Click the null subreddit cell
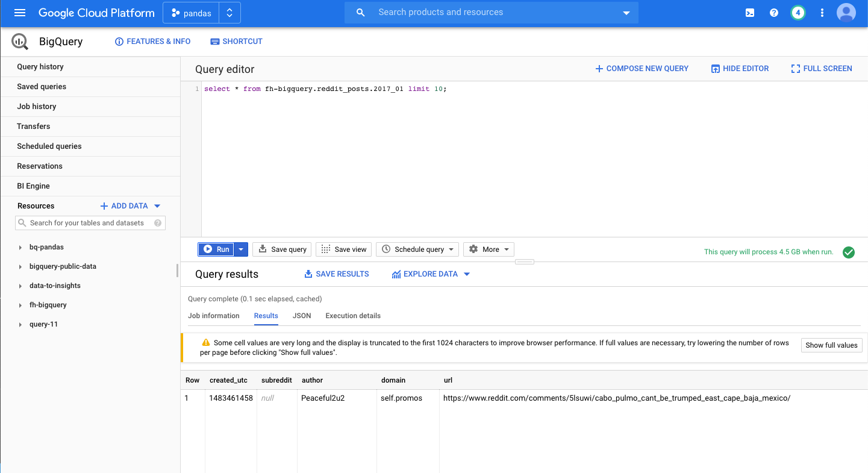Screen dimensions: 868x473 point(267,398)
